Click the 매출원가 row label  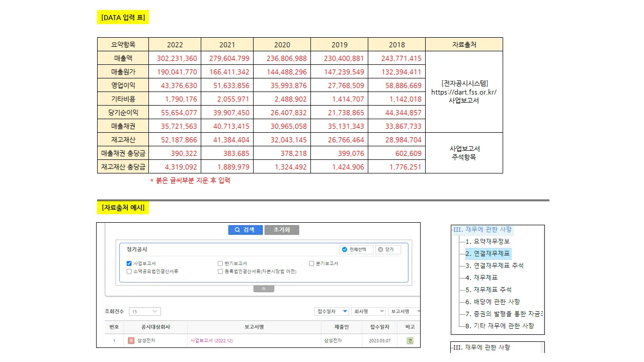coord(123,71)
